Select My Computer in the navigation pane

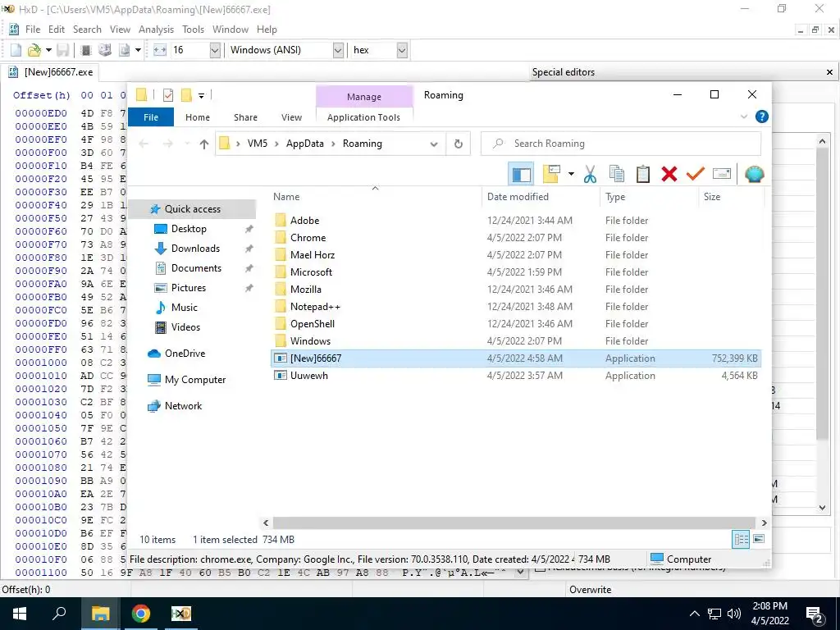(x=195, y=380)
